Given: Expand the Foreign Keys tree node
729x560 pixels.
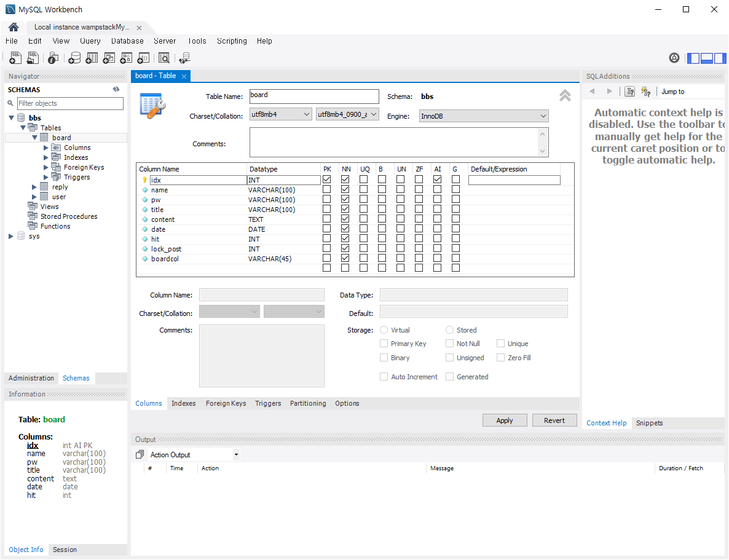Looking at the screenshot, I should pos(46,167).
